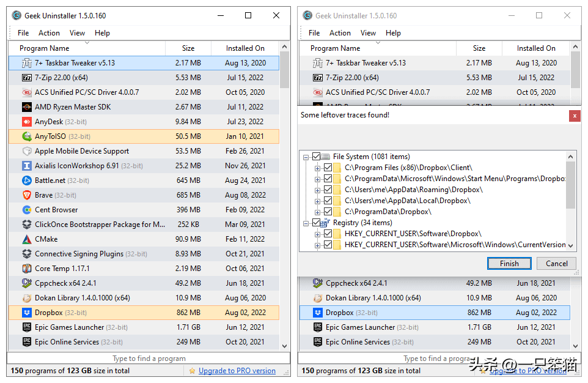Viewport: 588px width, 383px height.
Task: Uncheck HKEY_CURRENT_USER\Software\Microsoft\Windows\CurrentVersion checkbox
Action: click(328, 245)
